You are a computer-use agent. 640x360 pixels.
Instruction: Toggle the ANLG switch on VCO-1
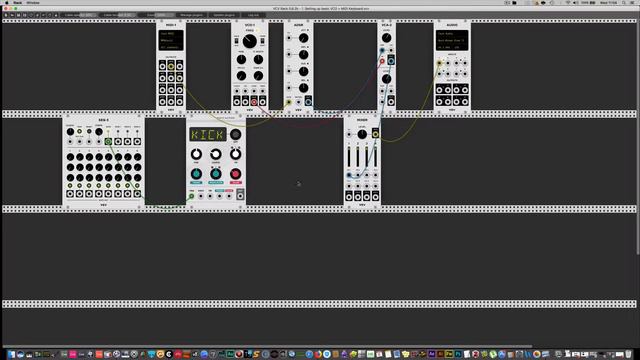236,41
